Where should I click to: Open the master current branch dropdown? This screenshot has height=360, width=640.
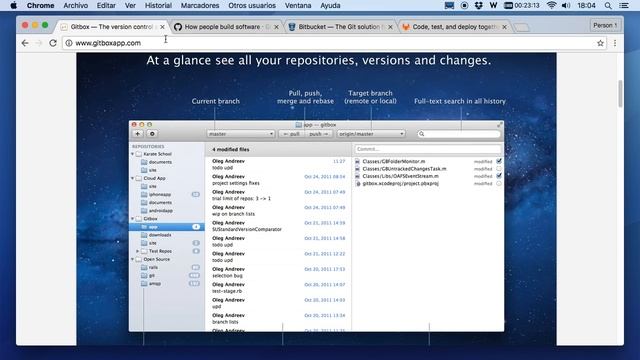pos(240,134)
